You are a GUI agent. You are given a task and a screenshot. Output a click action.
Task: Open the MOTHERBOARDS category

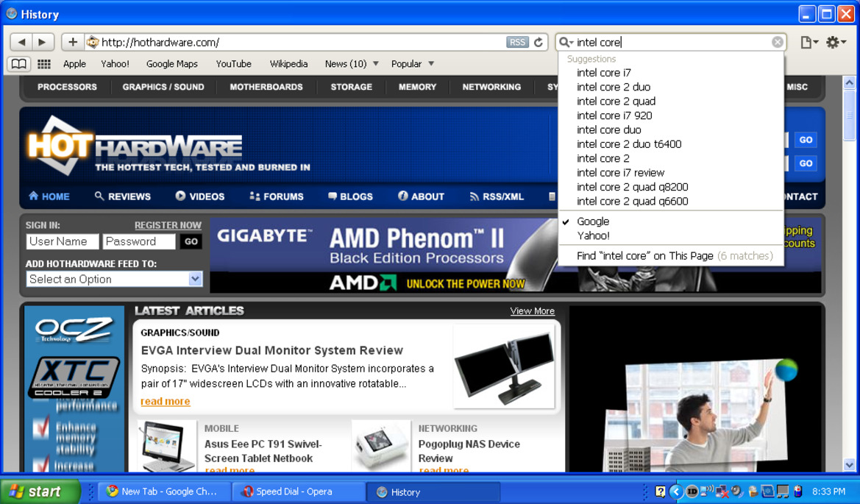coord(266,87)
